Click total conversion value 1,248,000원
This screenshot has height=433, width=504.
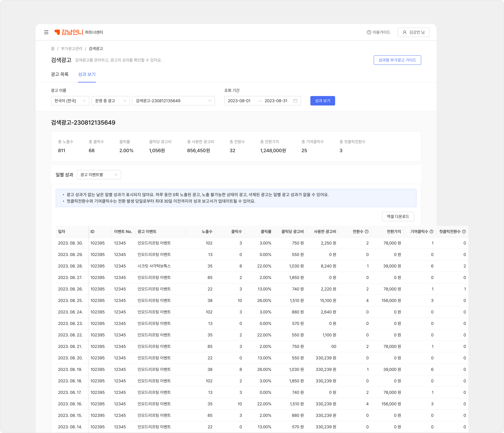click(x=273, y=151)
